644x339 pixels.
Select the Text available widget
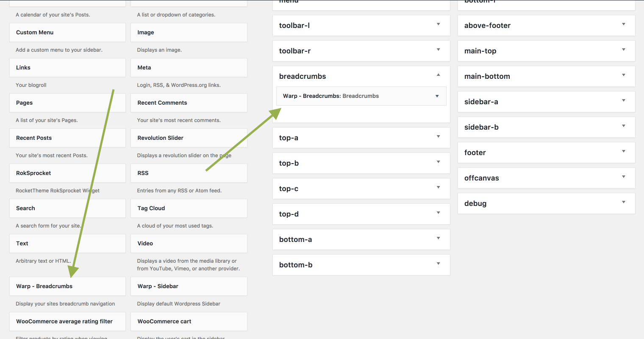[x=67, y=243]
